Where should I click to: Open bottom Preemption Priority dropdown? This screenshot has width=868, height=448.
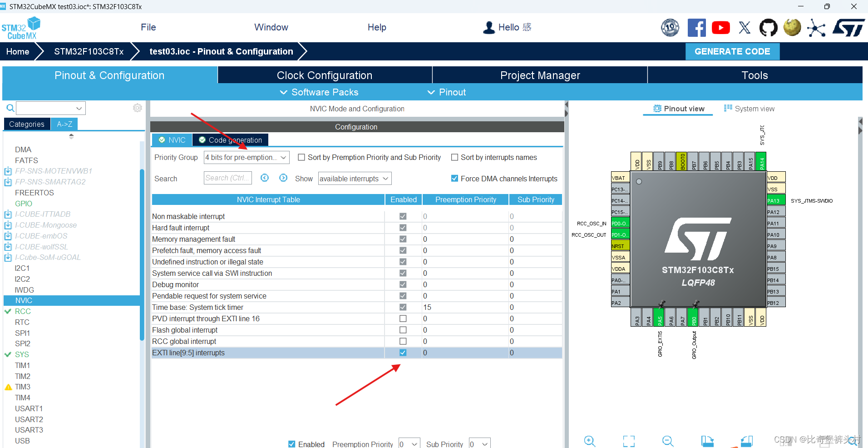point(409,443)
